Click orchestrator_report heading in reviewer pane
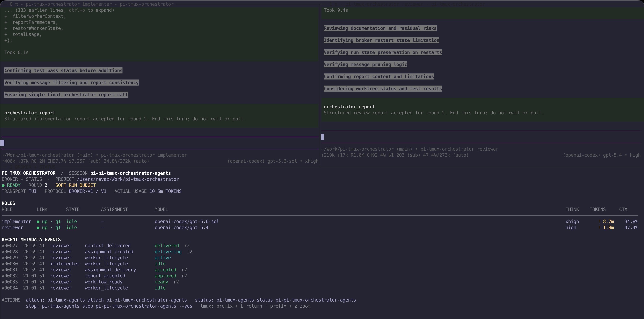644x319 pixels. click(x=349, y=107)
